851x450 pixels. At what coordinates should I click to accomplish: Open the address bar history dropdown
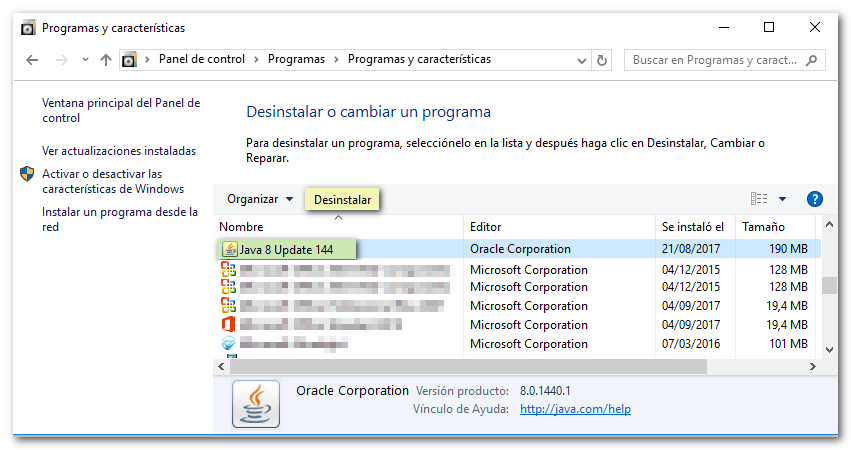click(581, 60)
